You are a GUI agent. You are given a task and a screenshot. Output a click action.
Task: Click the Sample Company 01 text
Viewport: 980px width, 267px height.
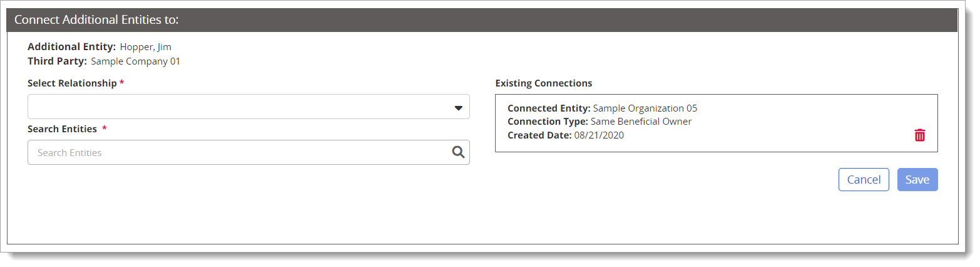click(x=136, y=61)
